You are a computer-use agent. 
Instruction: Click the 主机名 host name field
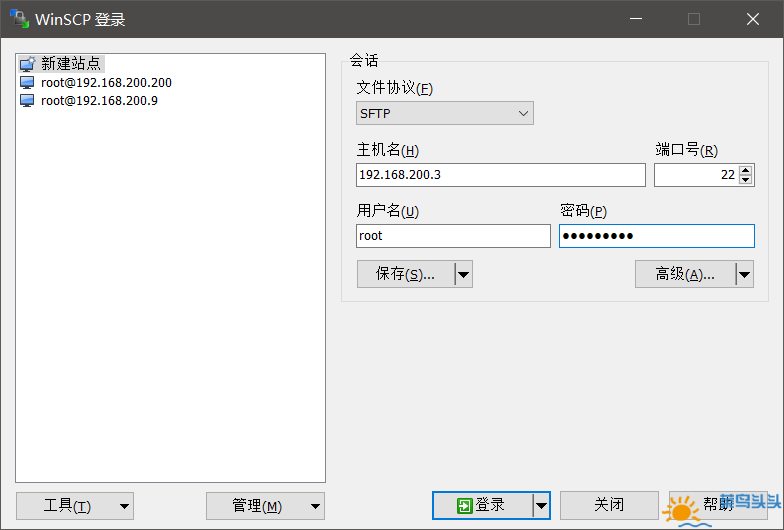point(500,175)
